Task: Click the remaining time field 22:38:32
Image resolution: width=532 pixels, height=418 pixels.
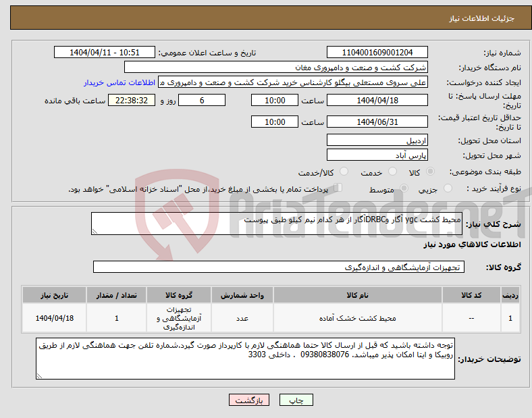Action: (132, 100)
